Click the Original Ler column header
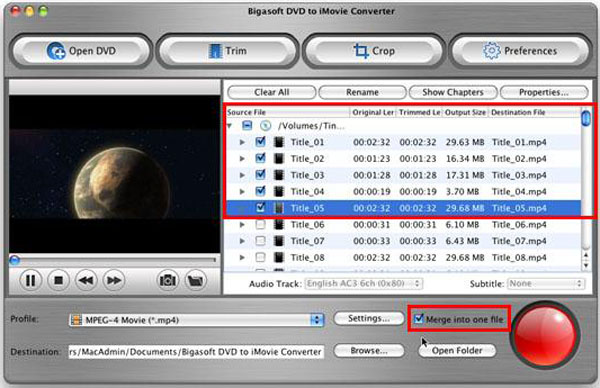 [x=373, y=112]
